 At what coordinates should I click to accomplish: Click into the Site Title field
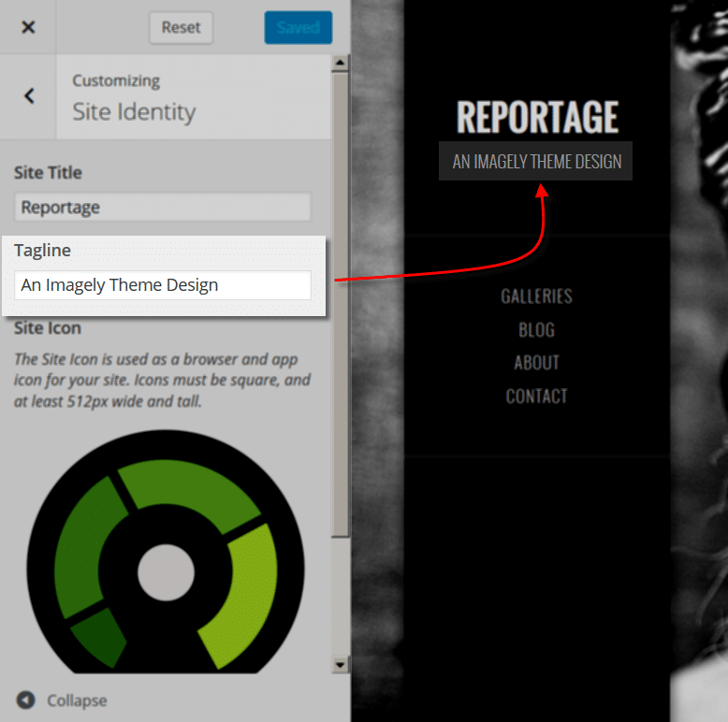[x=163, y=207]
